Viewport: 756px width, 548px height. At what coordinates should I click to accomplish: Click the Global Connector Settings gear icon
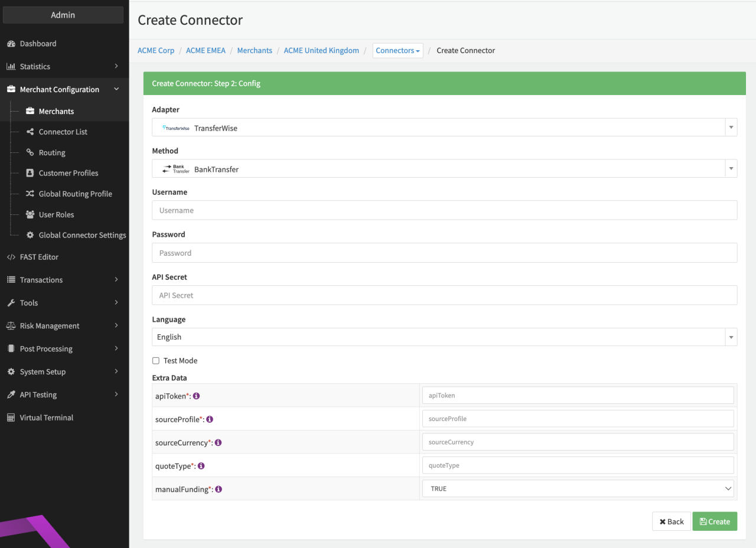30,235
